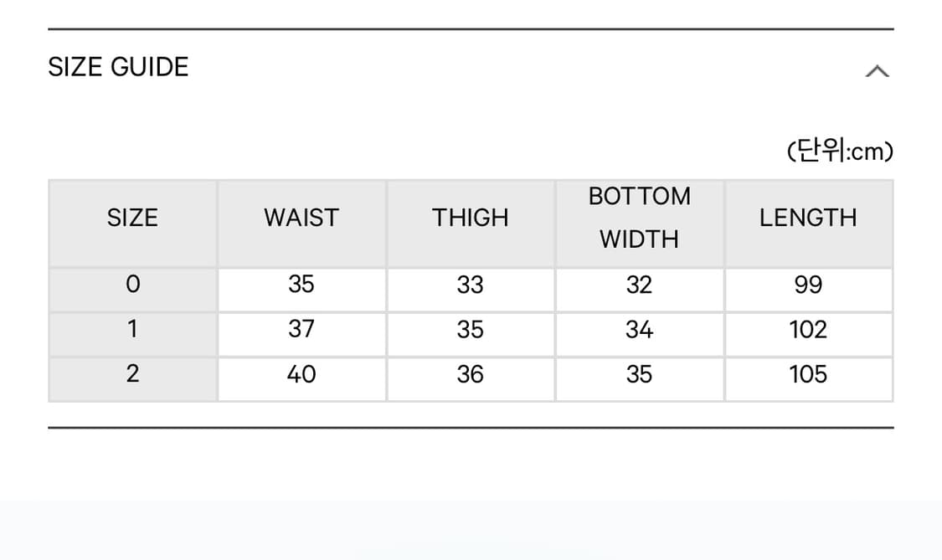Click length value 102
Image resolution: width=942 pixels, height=560 pixels.
[808, 329]
